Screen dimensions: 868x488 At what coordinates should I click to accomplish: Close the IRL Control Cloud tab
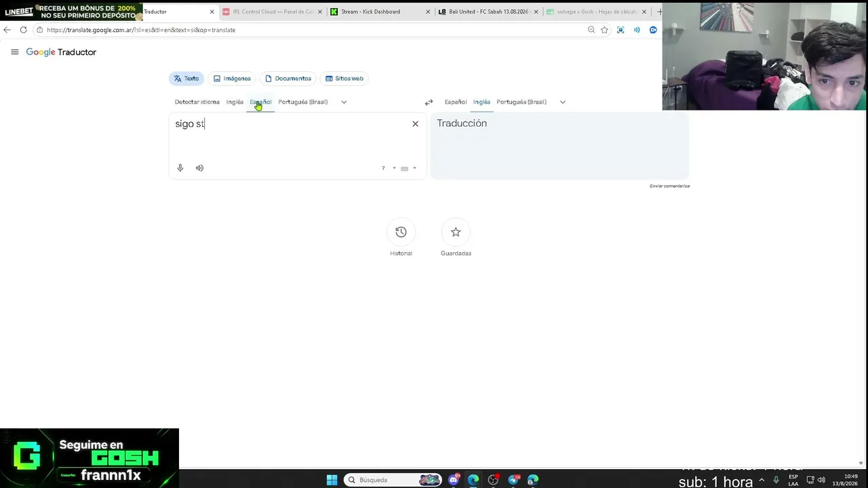click(320, 12)
